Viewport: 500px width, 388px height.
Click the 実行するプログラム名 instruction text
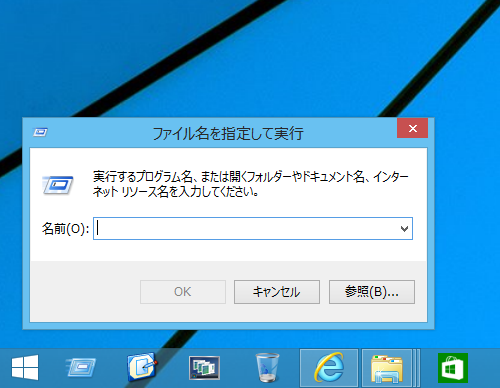[x=251, y=184]
